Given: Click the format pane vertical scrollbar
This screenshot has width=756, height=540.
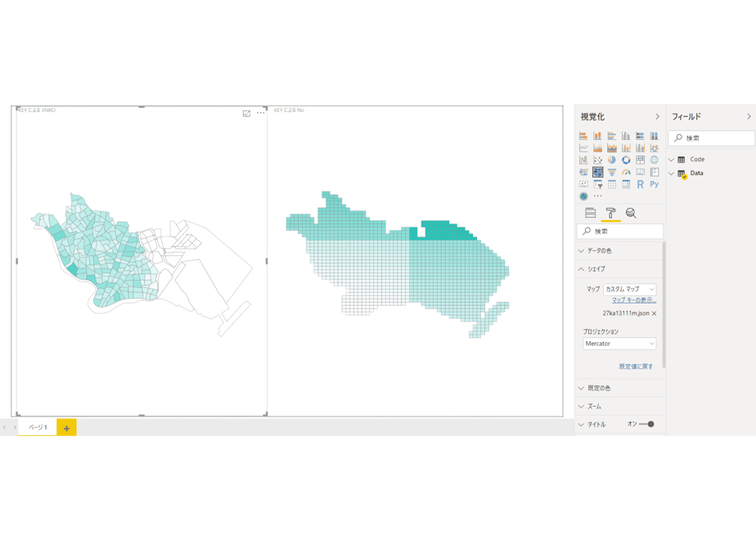Looking at the screenshot, I should click(664, 304).
